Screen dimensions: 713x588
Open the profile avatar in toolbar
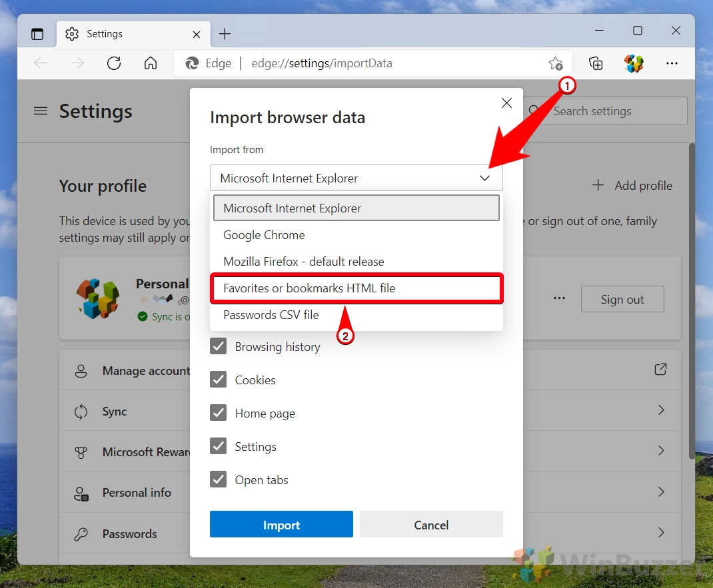pyautogui.click(x=634, y=63)
